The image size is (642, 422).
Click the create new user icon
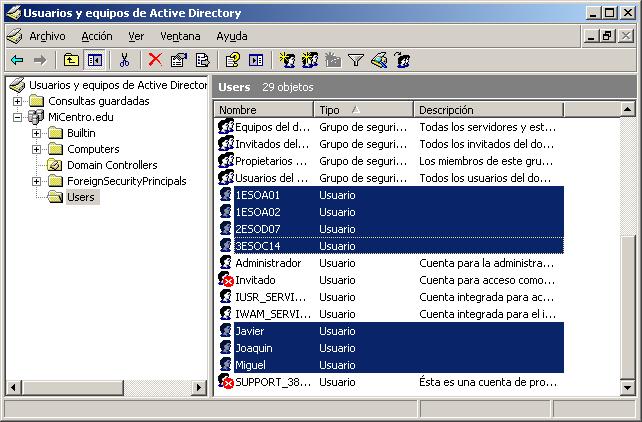coord(288,61)
